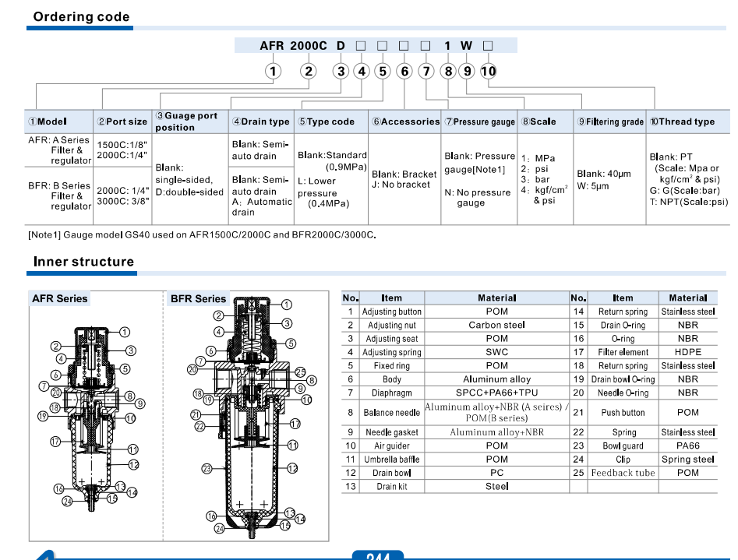Click the "SPCC+PA66+TPU" material cell

[496, 393]
